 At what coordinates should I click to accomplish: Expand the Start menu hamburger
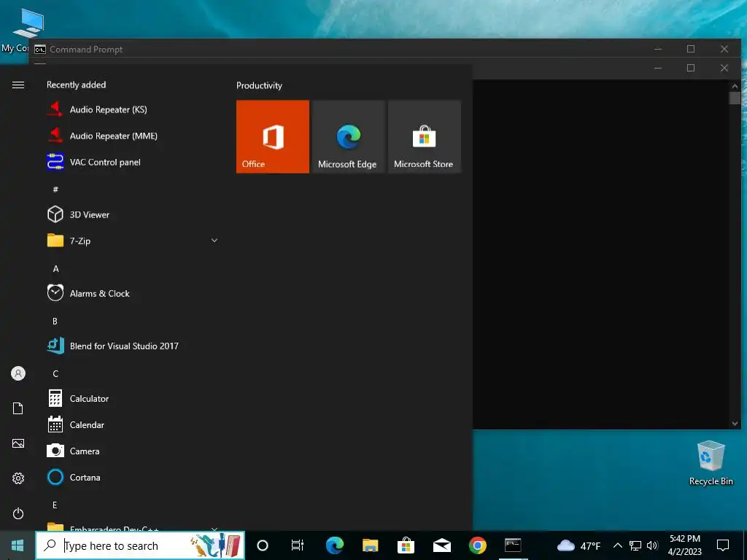[18, 85]
